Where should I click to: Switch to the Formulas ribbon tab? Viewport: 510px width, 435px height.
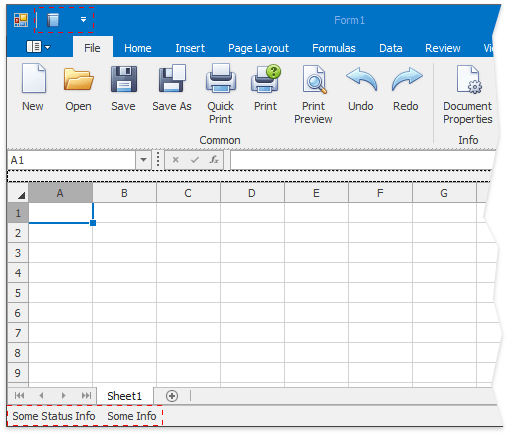point(334,48)
